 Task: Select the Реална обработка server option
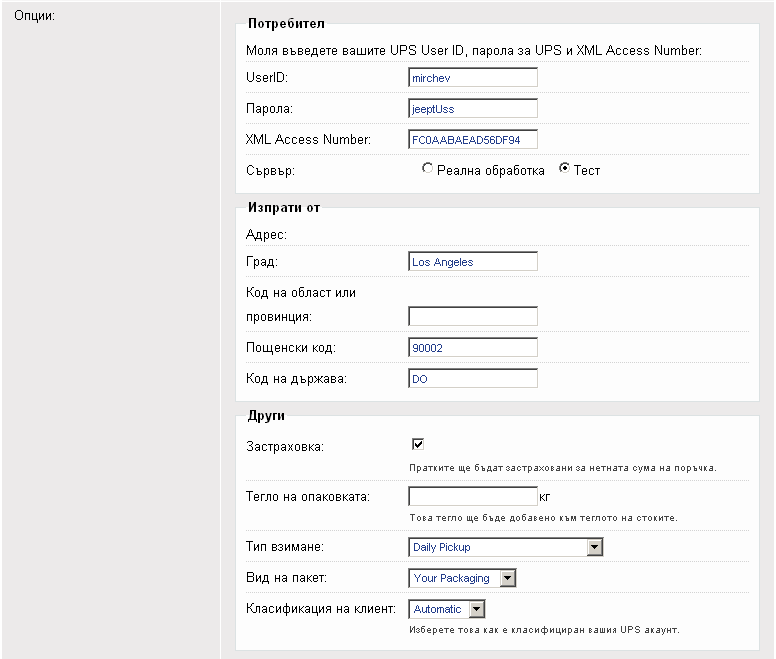click(428, 170)
